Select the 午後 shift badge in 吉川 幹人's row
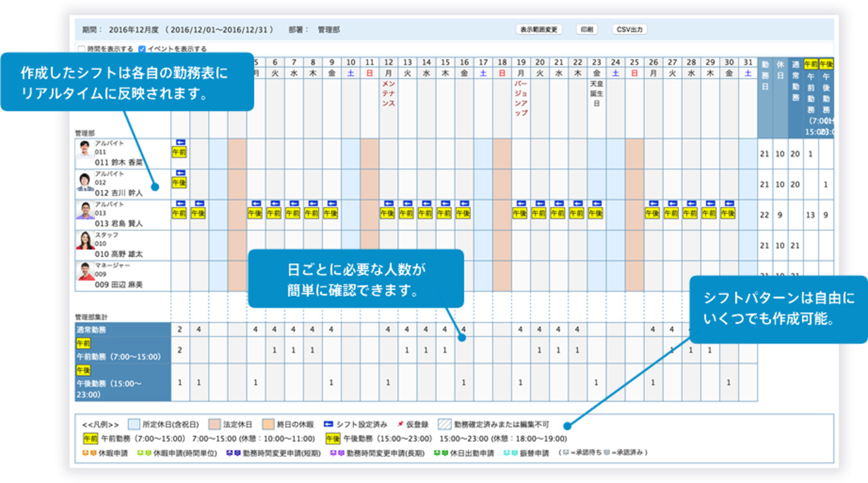This screenshot has height=483, width=868. coord(179,183)
